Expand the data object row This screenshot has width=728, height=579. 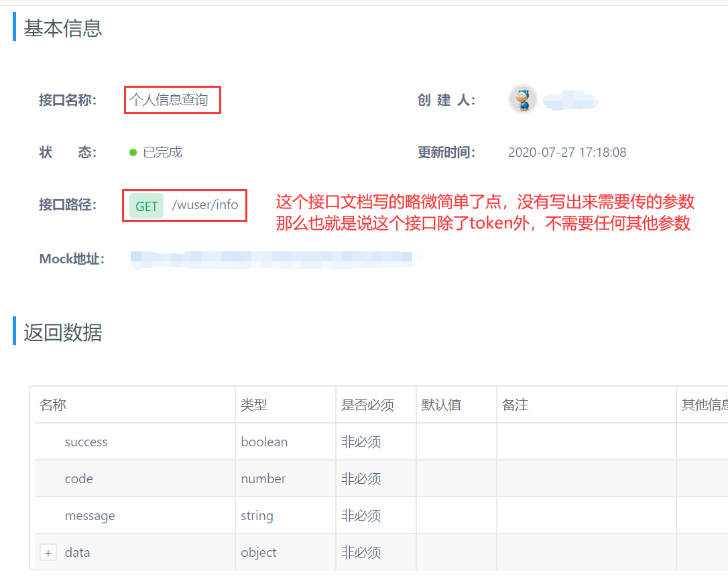(x=48, y=552)
